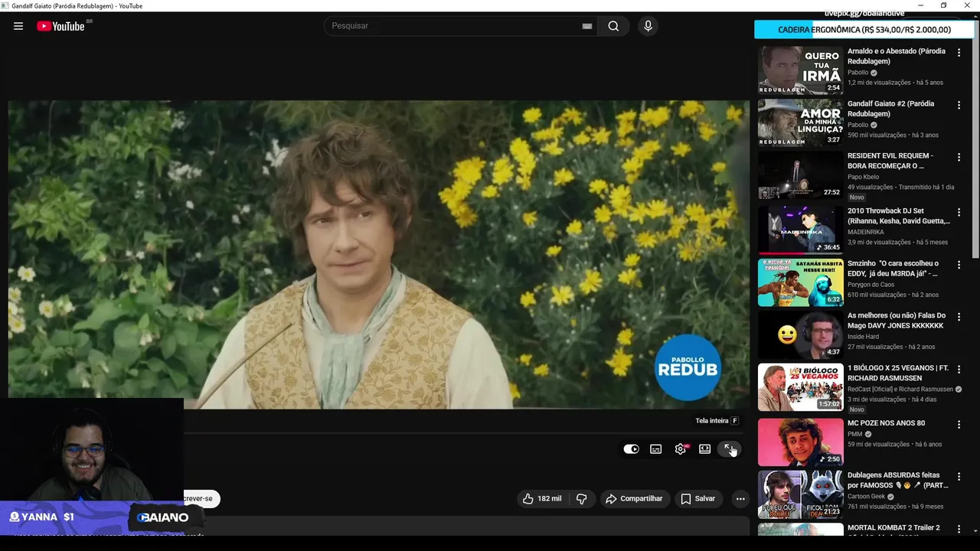
Task: Click the Pabollo Redub channel watermark
Action: click(x=688, y=367)
